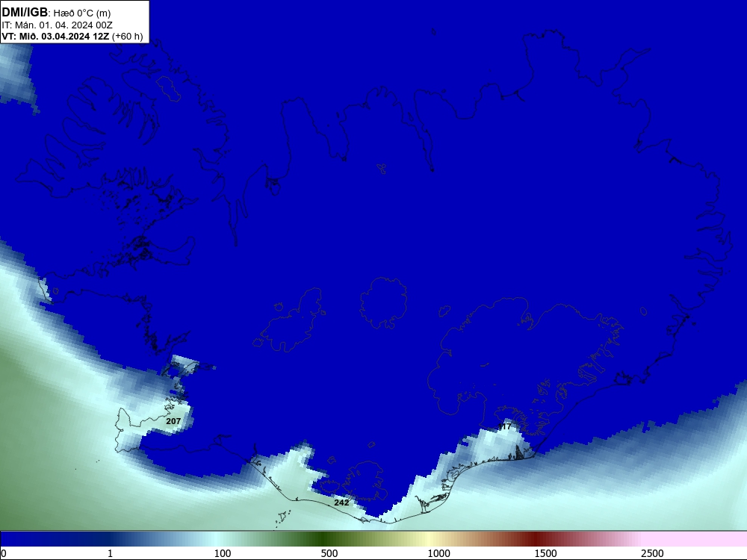Click the 'IT: Mán. 01. 04. 2024 00Z' line

pyautogui.click(x=58, y=25)
